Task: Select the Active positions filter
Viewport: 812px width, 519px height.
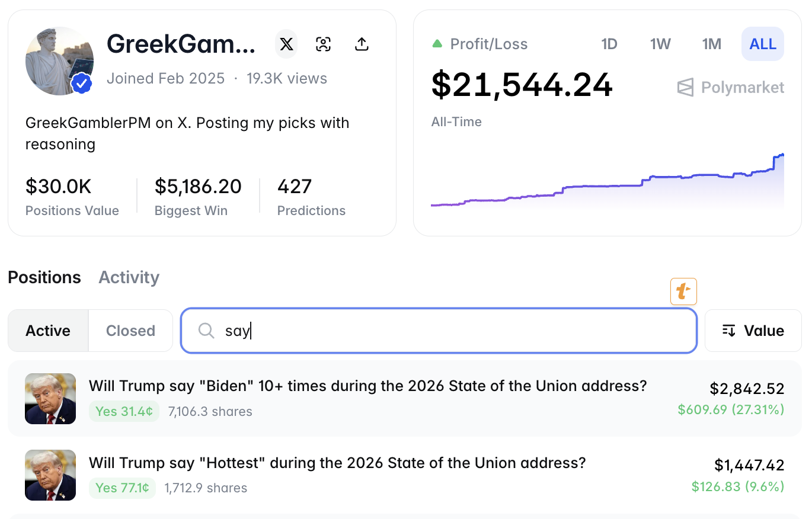Action: pos(48,331)
